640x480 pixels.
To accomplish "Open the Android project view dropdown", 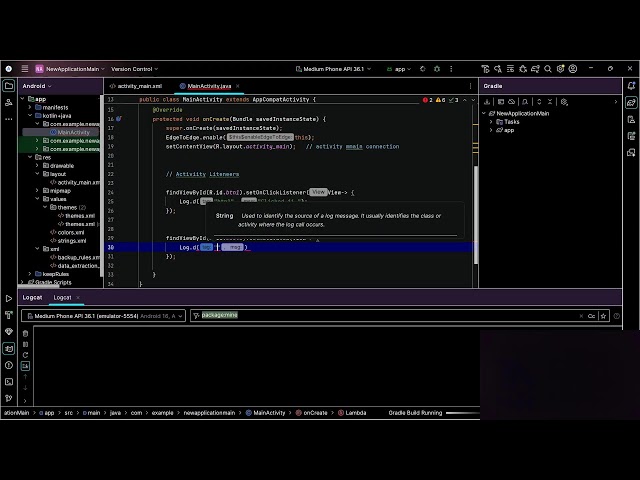I will 37,86.
